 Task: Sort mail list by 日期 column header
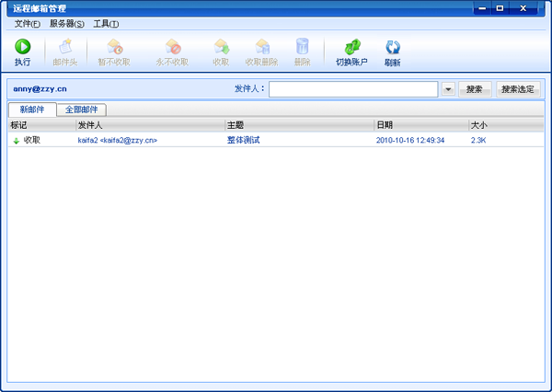420,124
